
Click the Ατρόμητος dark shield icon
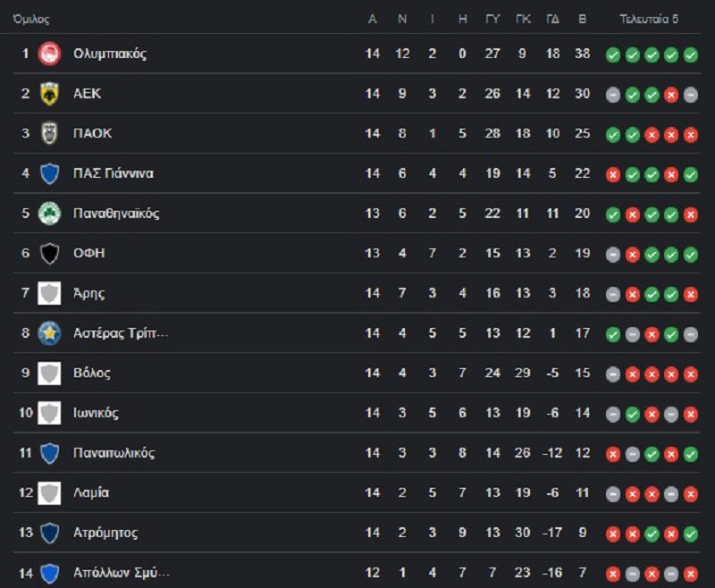pyautogui.click(x=49, y=533)
